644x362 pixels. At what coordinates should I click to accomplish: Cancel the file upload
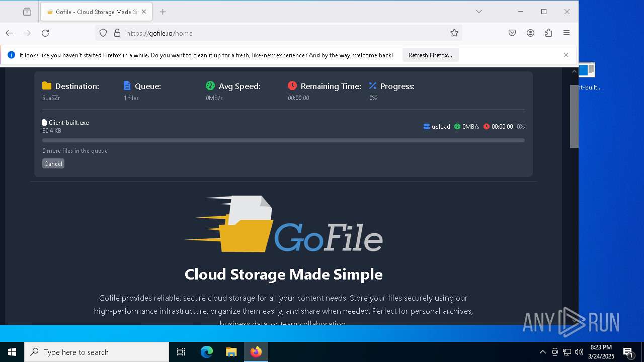(53, 163)
